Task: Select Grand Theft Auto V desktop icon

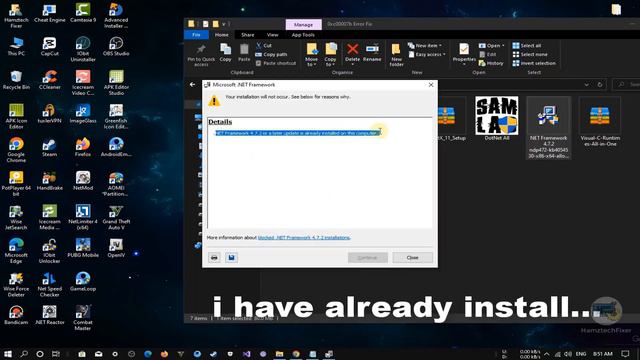Action: click(116, 217)
